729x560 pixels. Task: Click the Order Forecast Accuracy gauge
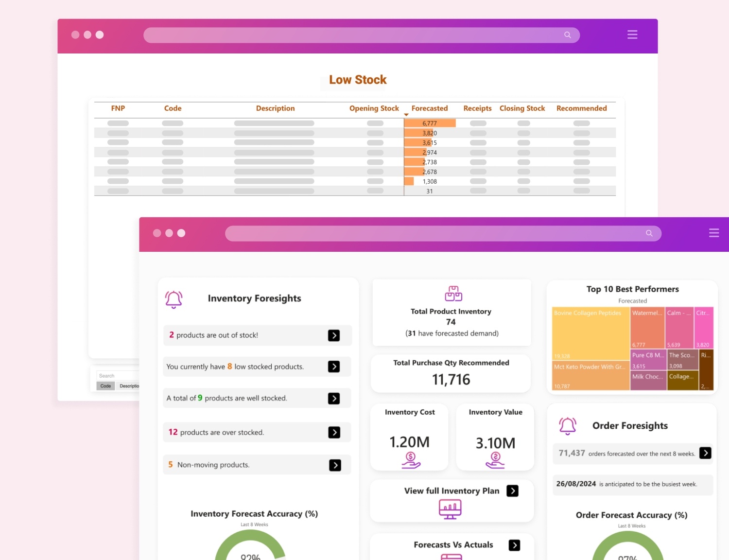point(628,546)
